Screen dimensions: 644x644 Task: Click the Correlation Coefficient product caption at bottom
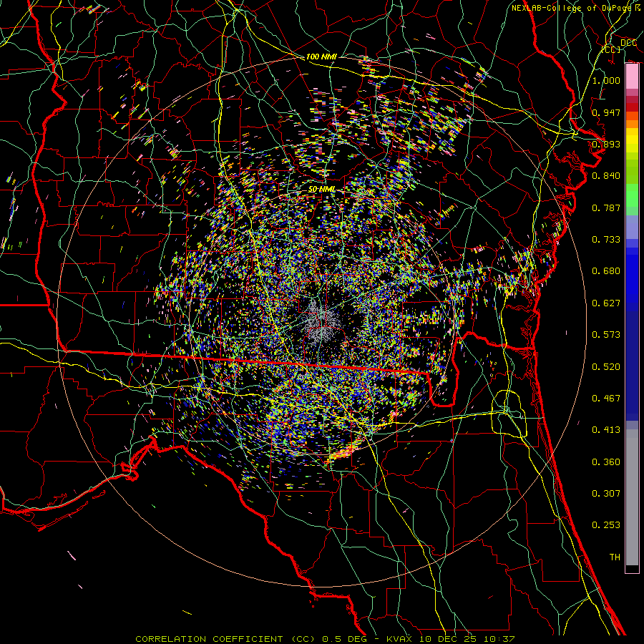click(x=325, y=639)
